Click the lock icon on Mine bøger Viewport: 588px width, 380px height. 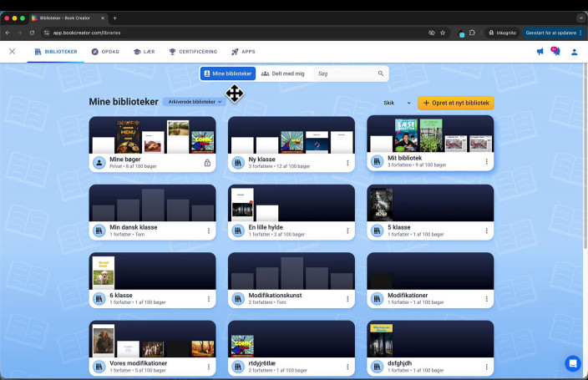point(207,163)
